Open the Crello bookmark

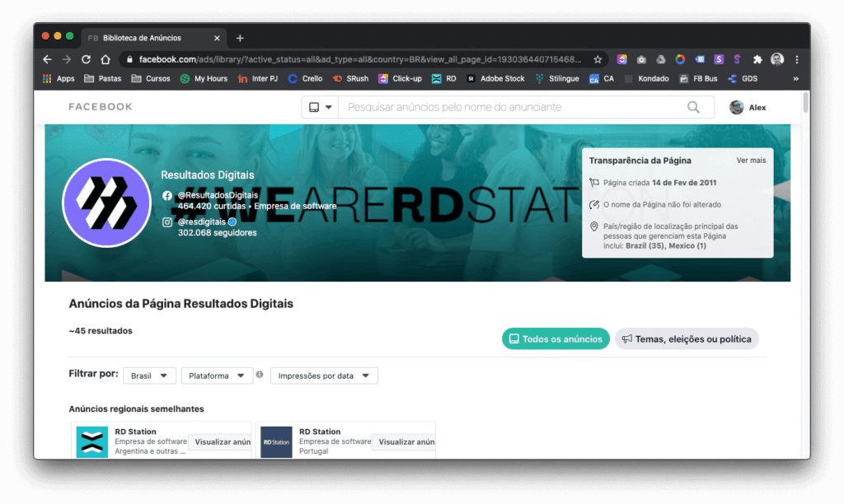305,78
